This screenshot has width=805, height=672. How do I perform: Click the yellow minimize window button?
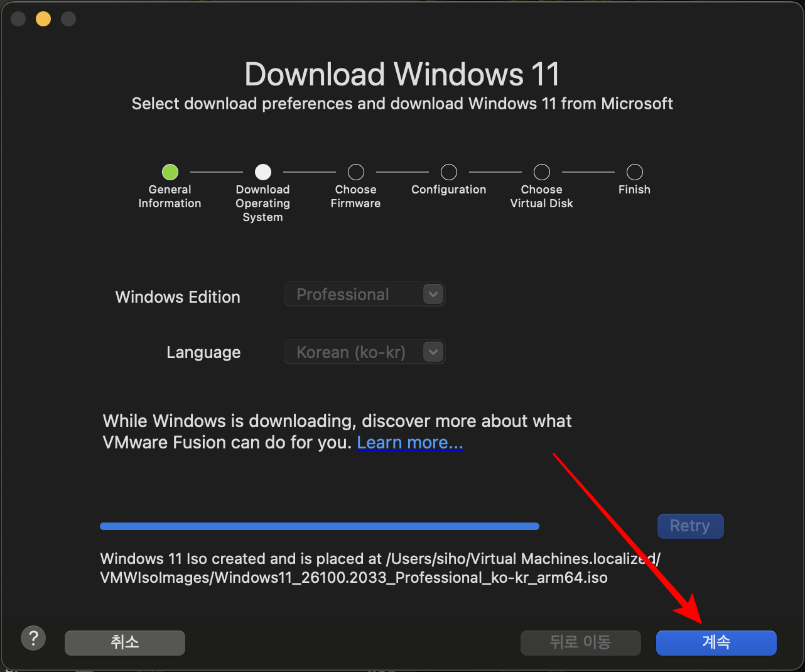tap(43, 19)
